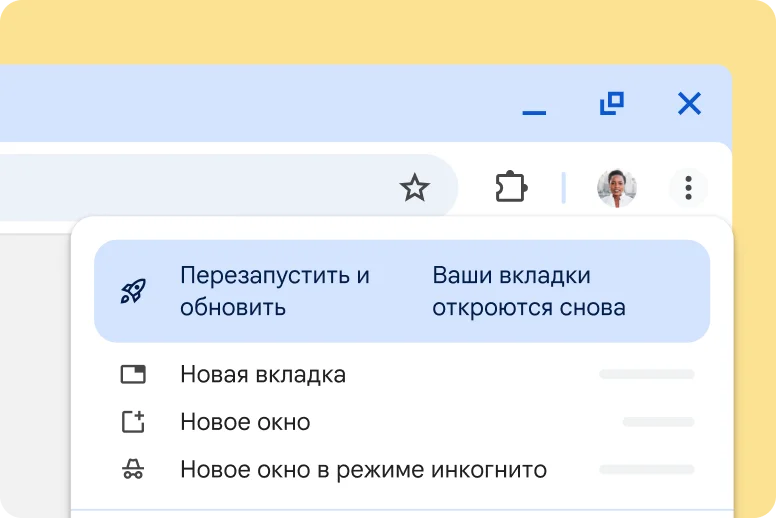Select "Перезапустить и обновить" menu entry

(275, 291)
